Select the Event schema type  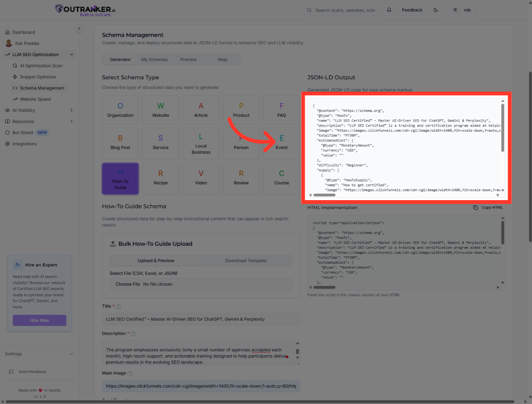281,143
